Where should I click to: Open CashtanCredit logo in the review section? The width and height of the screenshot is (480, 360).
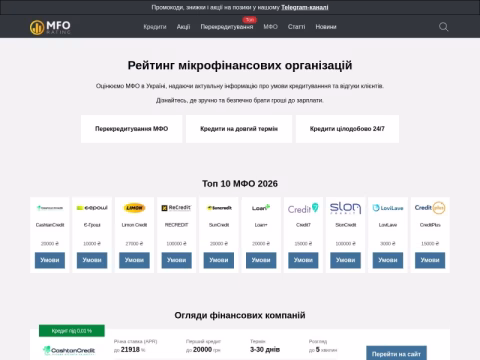pyautogui.click(x=69, y=350)
